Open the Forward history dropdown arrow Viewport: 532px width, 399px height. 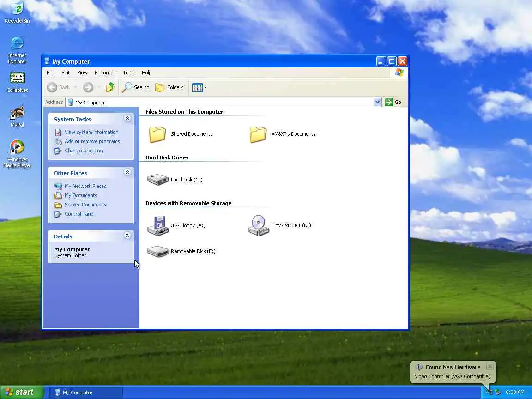tap(99, 87)
